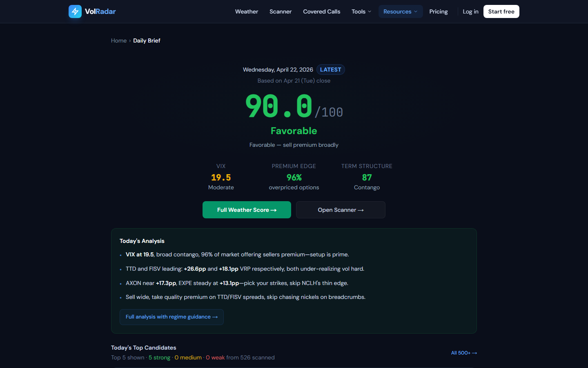
Task: Click the LATEST badge next to the date
Action: tap(330, 70)
